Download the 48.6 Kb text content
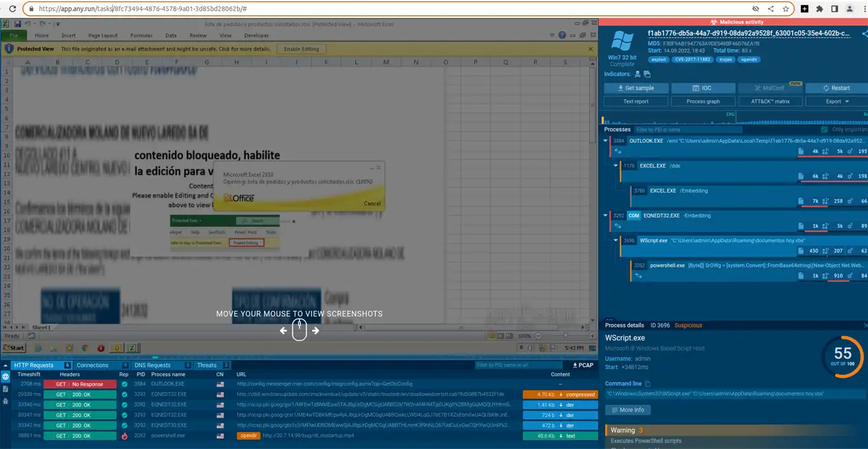This screenshot has height=449, width=868. (x=560, y=436)
